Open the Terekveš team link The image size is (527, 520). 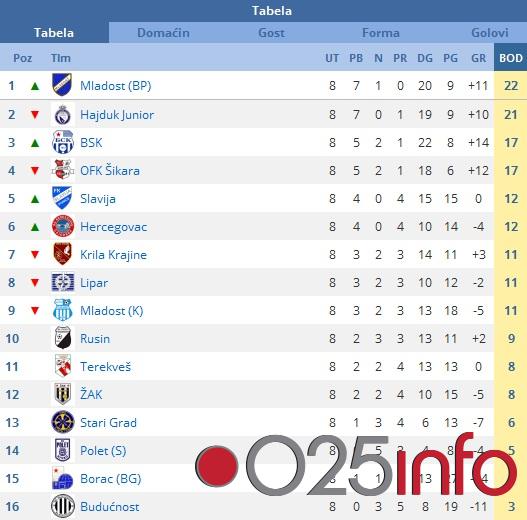[x=105, y=366]
